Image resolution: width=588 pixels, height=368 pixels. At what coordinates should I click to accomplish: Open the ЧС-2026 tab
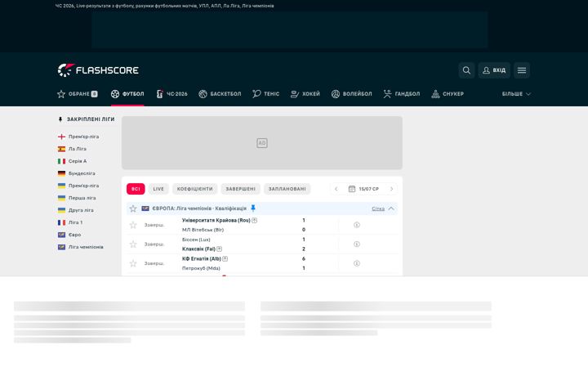[x=171, y=94]
